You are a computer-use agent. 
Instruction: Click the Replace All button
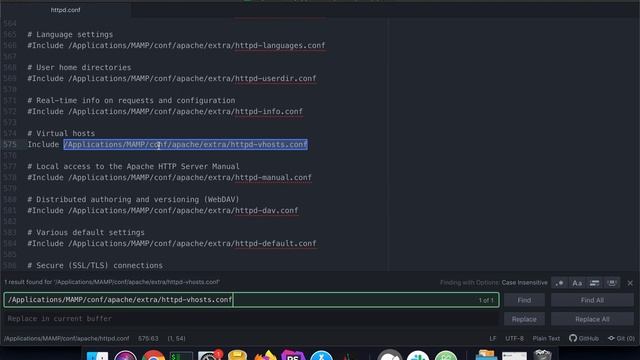pyautogui.click(x=592, y=319)
